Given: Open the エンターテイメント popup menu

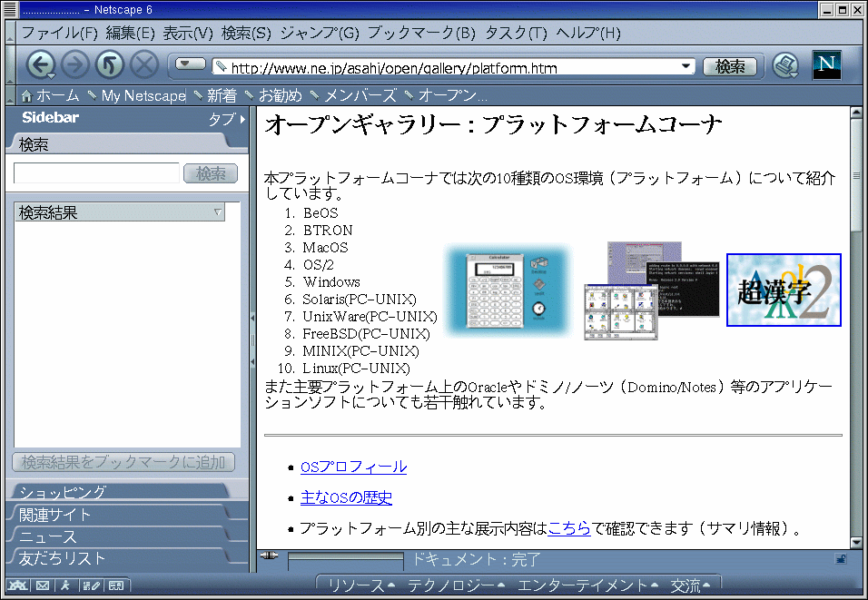Looking at the screenshot, I should (x=587, y=585).
